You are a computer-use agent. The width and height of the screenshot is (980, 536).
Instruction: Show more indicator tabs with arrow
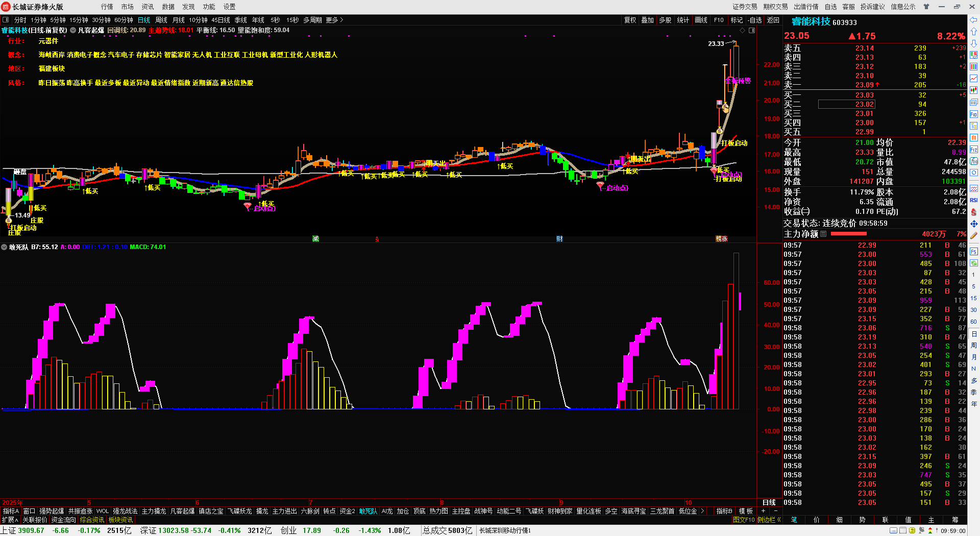click(x=703, y=511)
